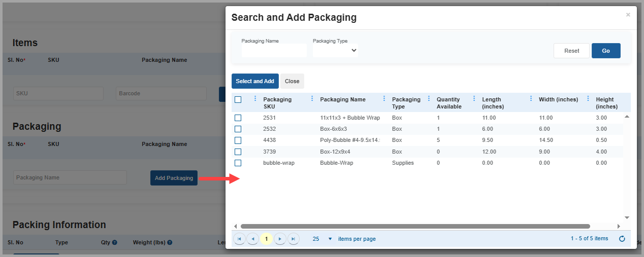Click the '12.00' length cell
This screenshot has height=257, width=644.
(489, 152)
